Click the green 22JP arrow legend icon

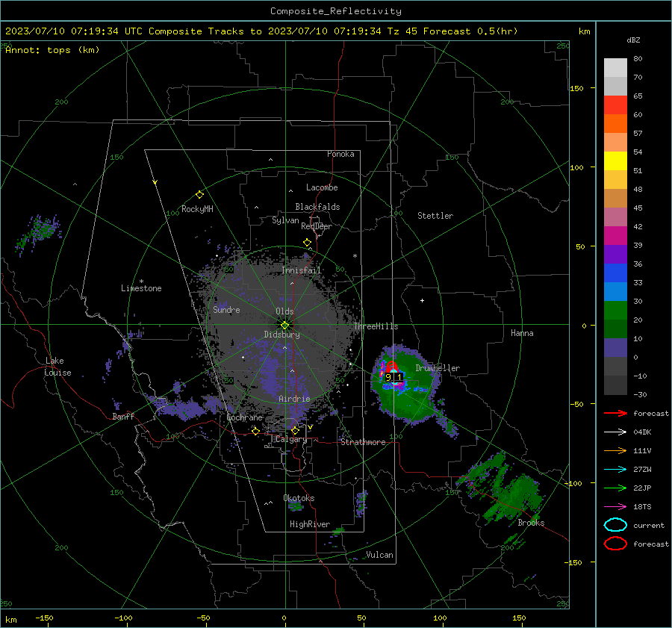pos(615,488)
